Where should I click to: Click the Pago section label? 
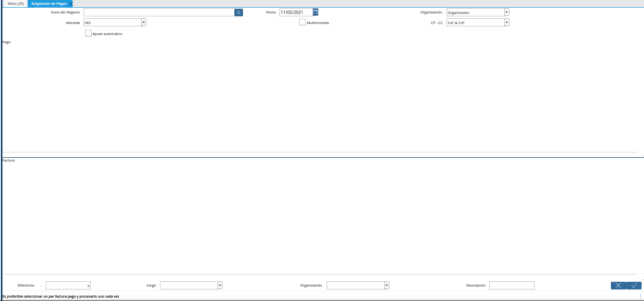pyautogui.click(x=7, y=42)
